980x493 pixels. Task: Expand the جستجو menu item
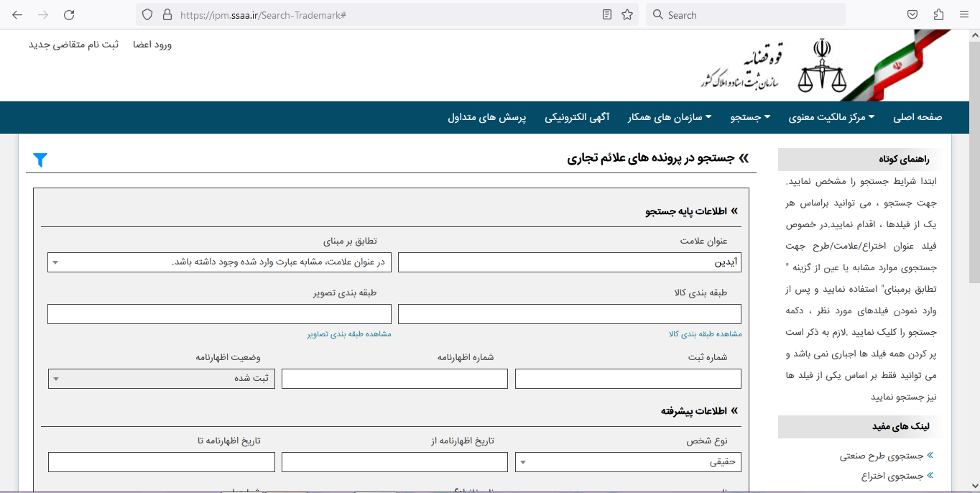pyautogui.click(x=749, y=117)
